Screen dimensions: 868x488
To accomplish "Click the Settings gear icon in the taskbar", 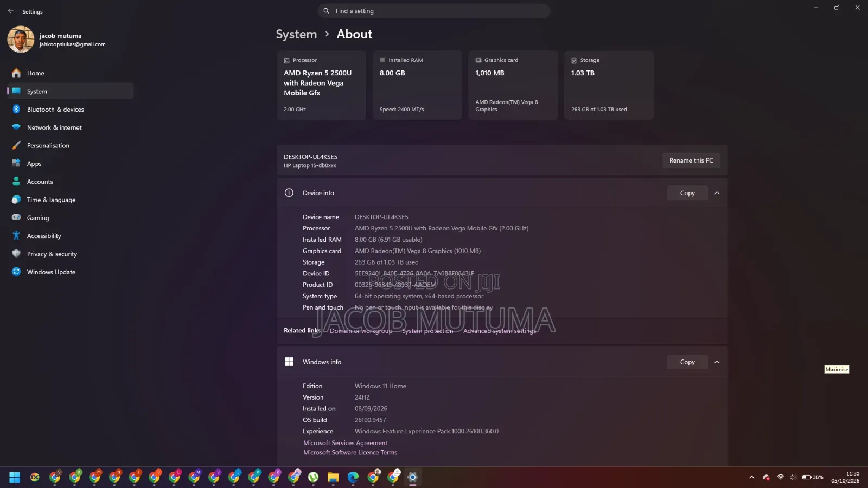I will (413, 477).
